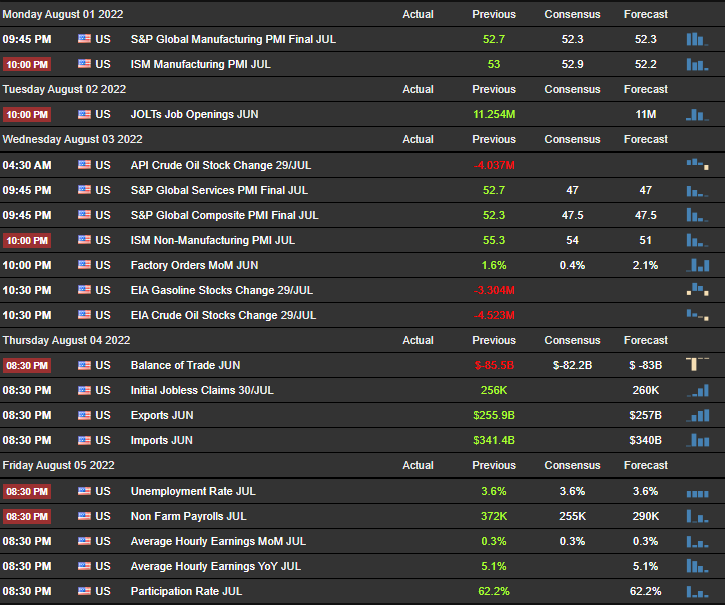The height and width of the screenshot is (605, 725).
Task: Open S&P Global Manufacturing PMI Final JUL event
Action: pyautogui.click(x=233, y=39)
